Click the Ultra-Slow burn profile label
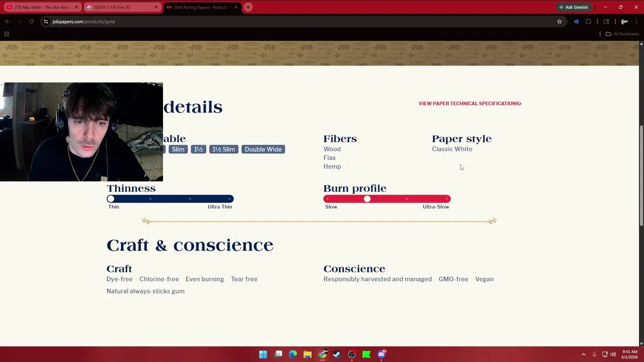 436,207
